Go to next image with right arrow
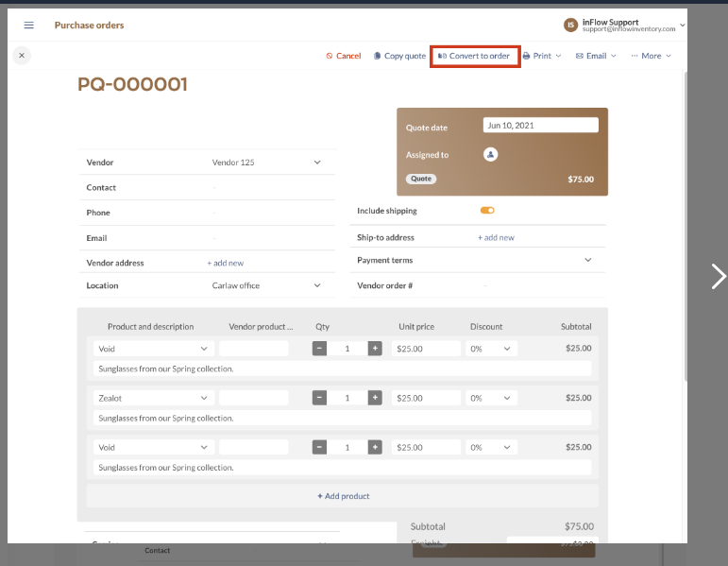 (x=718, y=276)
